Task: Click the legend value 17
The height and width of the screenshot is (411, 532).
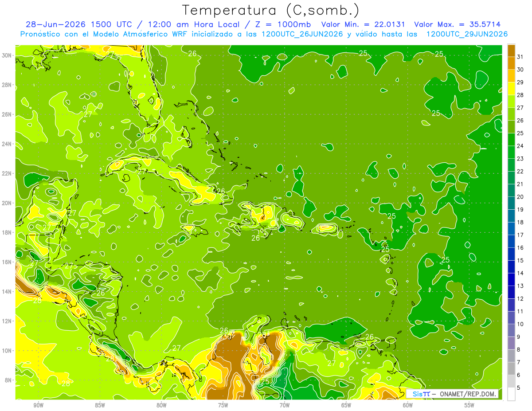Action: coord(520,235)
